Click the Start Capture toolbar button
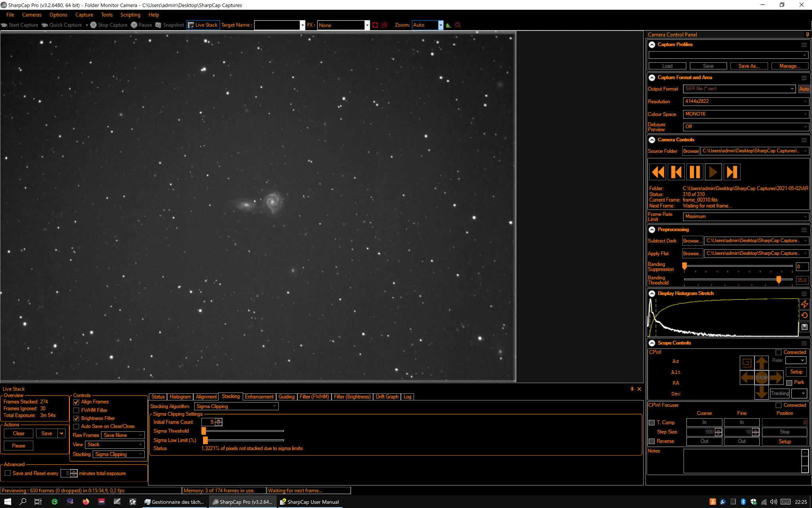 pos(20,25)
